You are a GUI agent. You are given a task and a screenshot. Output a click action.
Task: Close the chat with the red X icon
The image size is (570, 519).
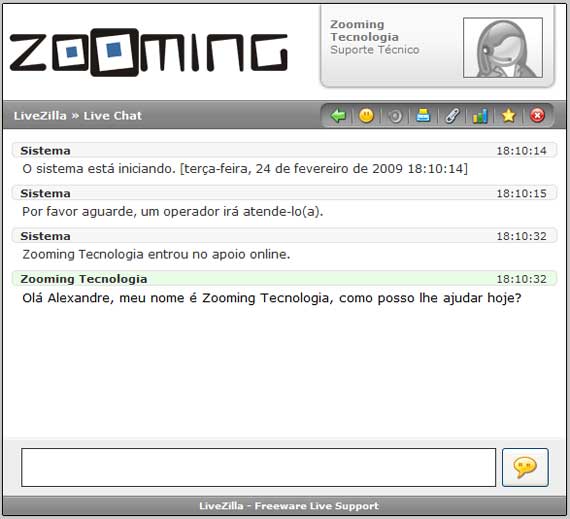537,116
